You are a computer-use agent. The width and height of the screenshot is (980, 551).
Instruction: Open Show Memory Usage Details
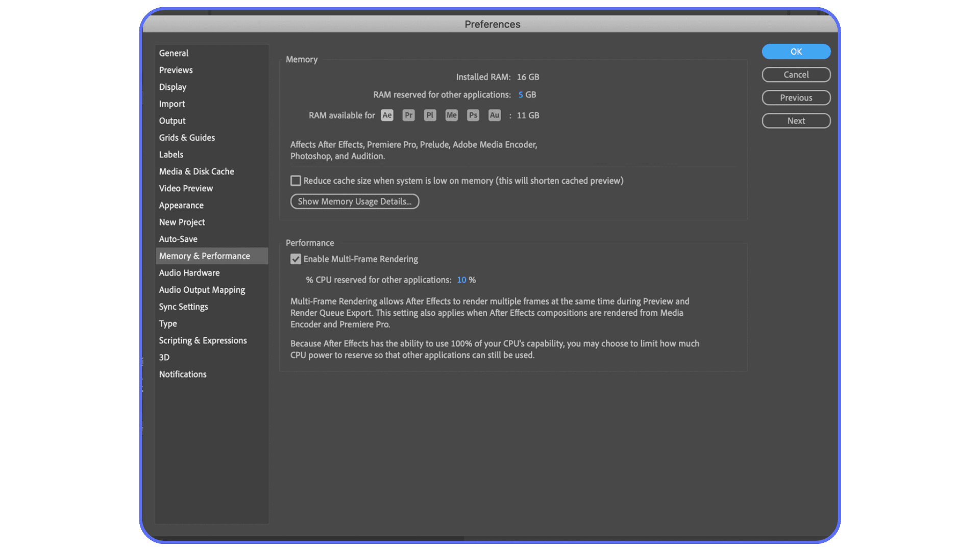pyautogui.click(x=354, y=201)
